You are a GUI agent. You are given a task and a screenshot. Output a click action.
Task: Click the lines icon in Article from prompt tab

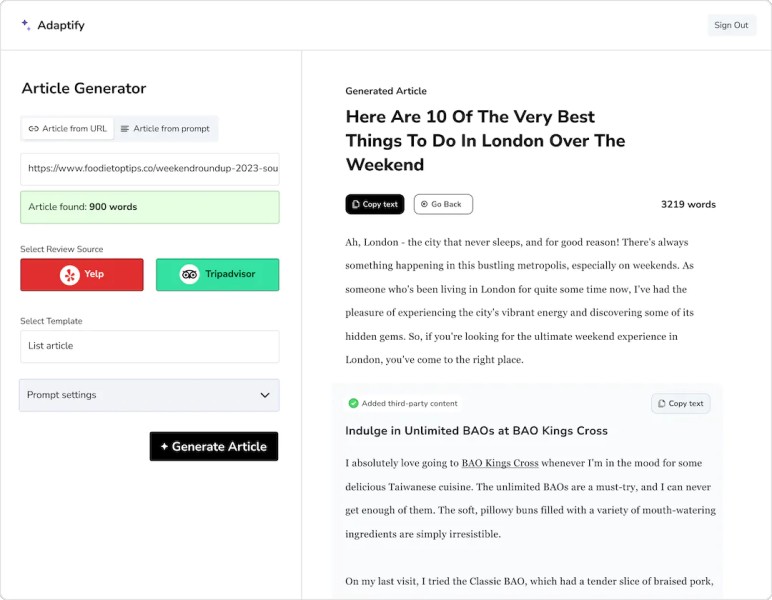tap(125, 128)
